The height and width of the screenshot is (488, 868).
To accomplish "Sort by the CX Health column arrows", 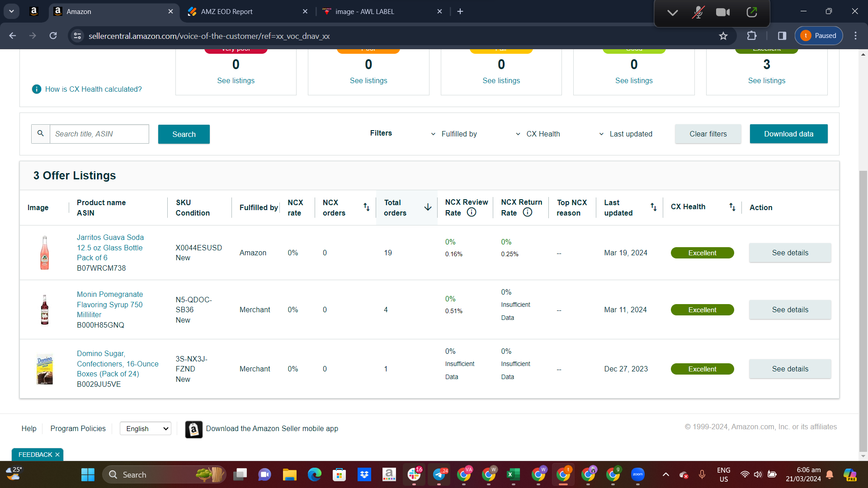I will click(x=732, y=207).
